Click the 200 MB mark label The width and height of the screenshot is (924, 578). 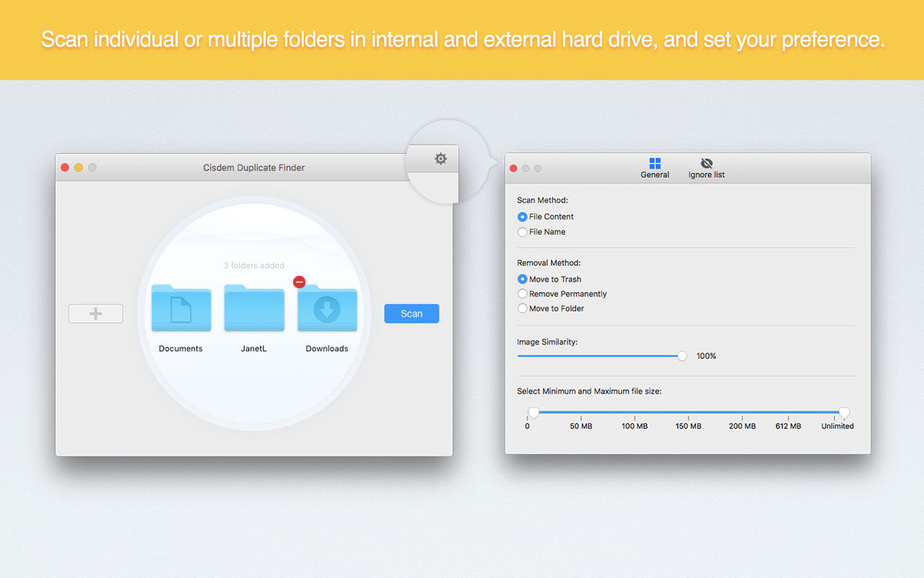742,426
